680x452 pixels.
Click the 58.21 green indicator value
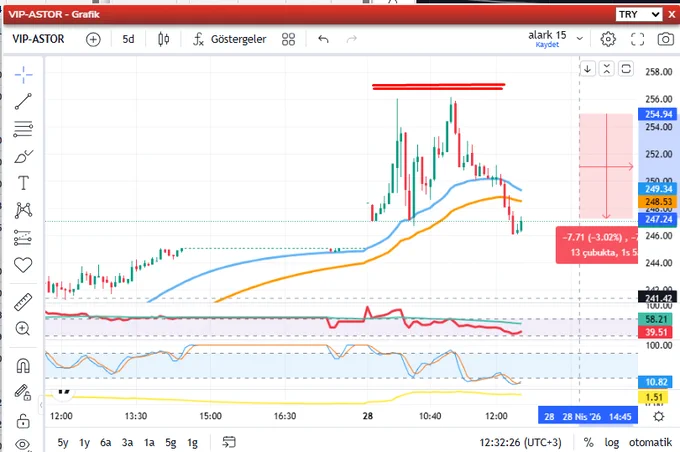[656, 319]
